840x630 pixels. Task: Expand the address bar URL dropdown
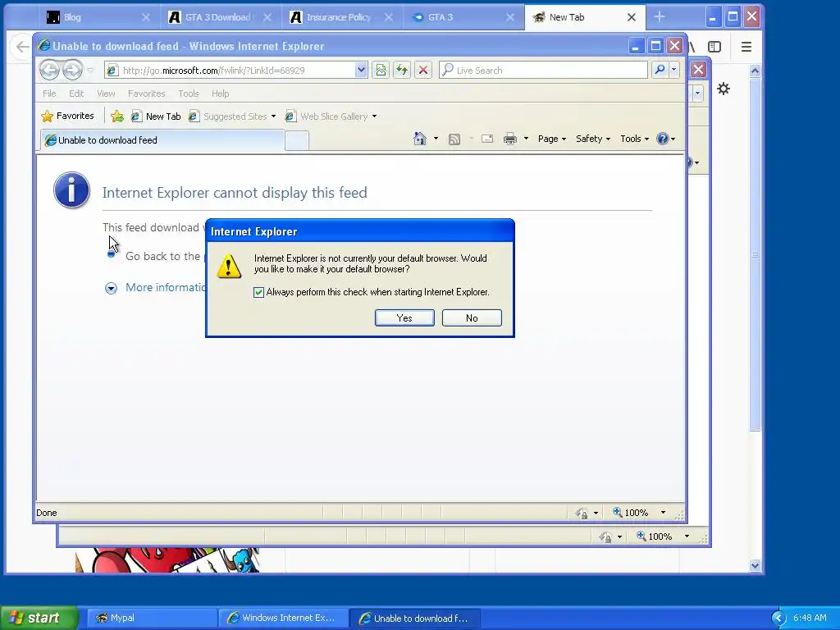361,70
